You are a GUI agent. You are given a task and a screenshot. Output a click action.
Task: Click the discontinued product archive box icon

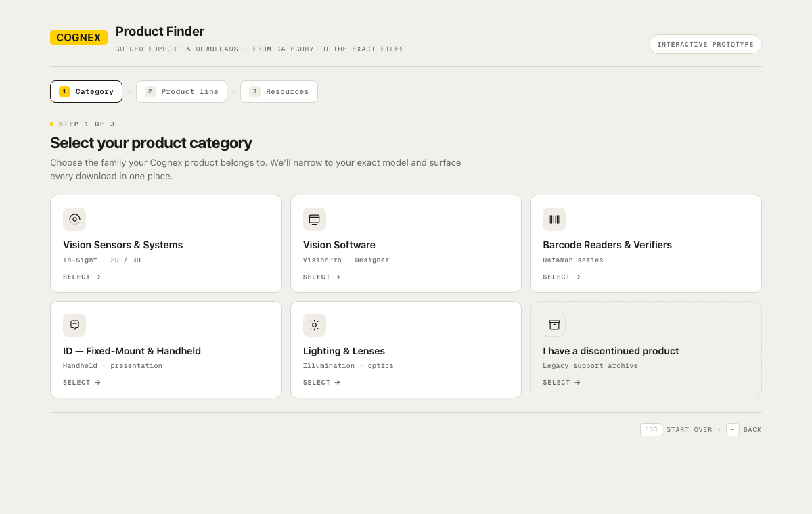tap(554, 325)
